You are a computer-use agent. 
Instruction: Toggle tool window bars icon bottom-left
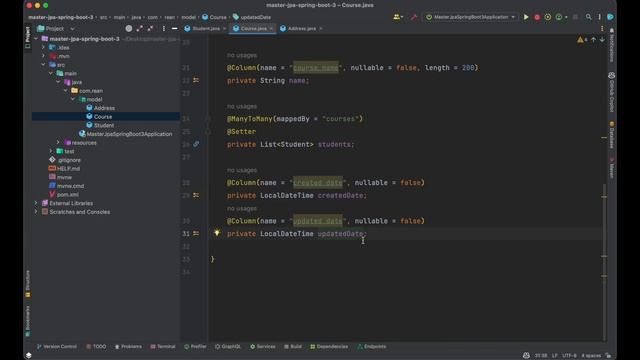pos(28,356)
